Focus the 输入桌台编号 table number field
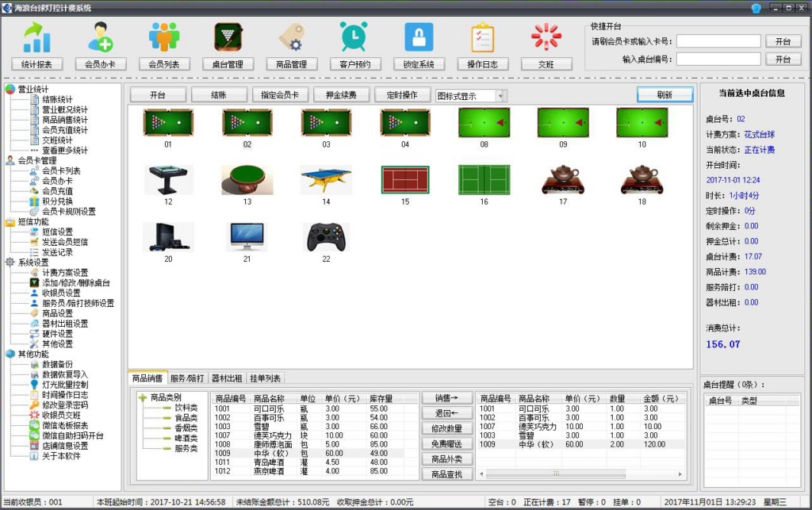812x510 pixels. [x=719, y=59]
